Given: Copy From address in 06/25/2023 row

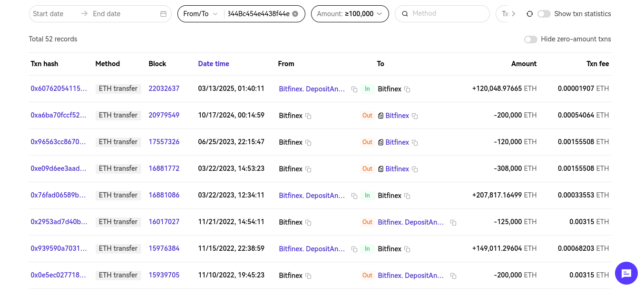Looking at the screenshot, I should pyautogui.click(x=308, y=143).
